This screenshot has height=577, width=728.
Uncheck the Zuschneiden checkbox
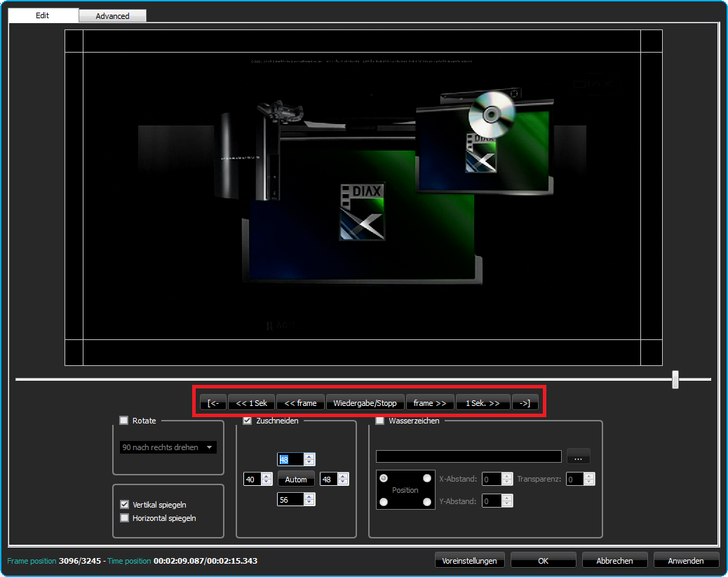[x=248, y=421]
